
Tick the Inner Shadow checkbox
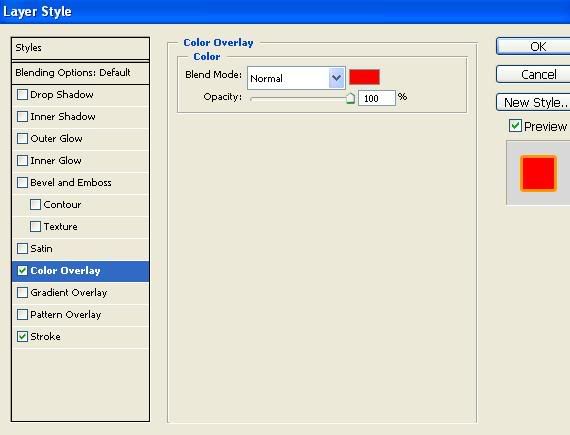coord(23,117)
